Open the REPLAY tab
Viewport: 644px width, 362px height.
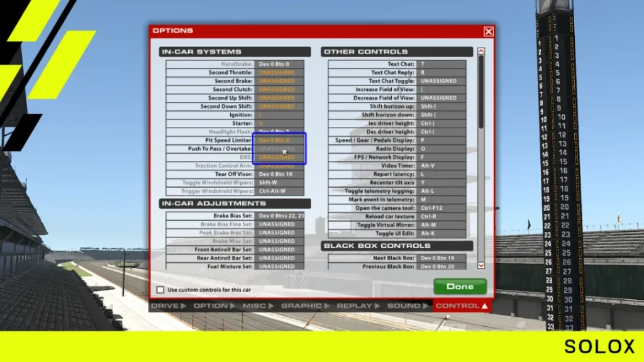tap(358, 306)
